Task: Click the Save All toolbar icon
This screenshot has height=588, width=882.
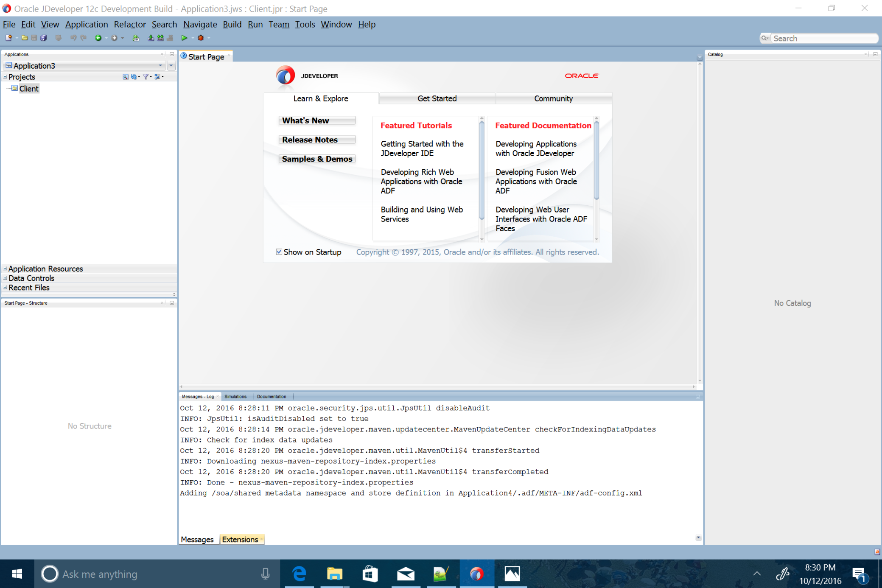Action: (x=44, y=38)
